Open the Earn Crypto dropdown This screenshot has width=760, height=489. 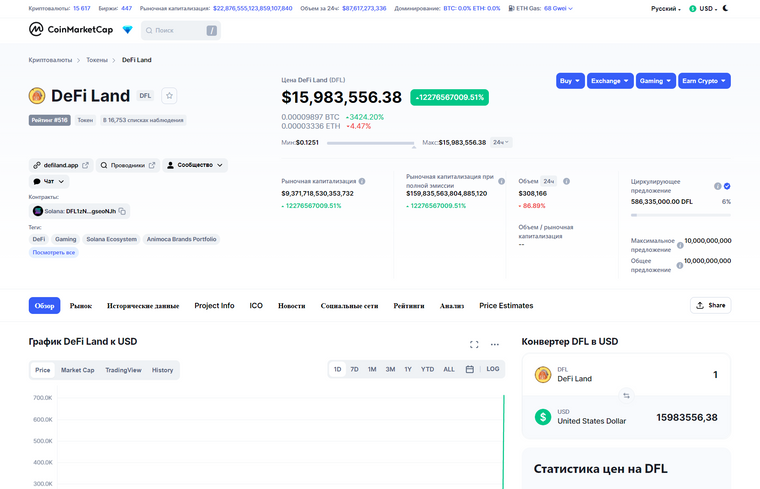(704, 81)
